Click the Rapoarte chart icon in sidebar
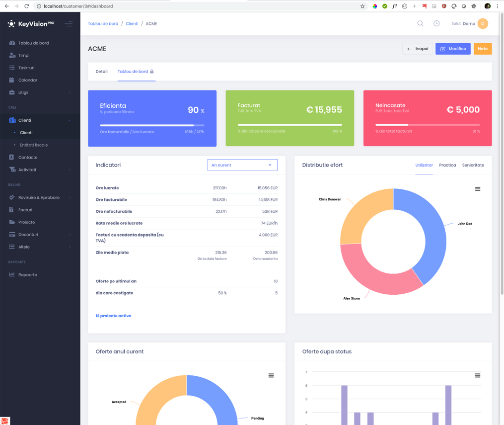Image resolution: width=504 pixels, height=425 pixels. click(12, 274)
